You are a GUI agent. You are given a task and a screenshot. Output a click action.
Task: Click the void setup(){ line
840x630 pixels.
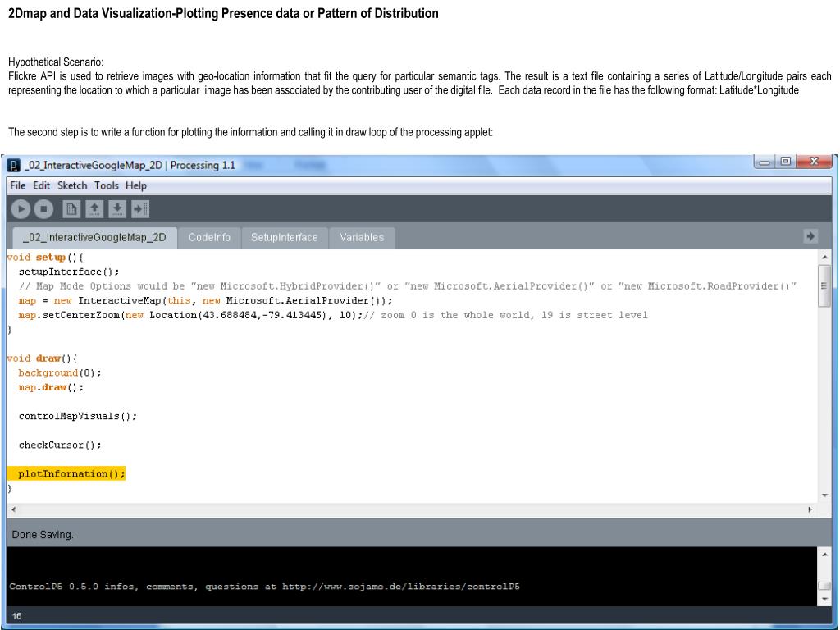coord(45,258)
